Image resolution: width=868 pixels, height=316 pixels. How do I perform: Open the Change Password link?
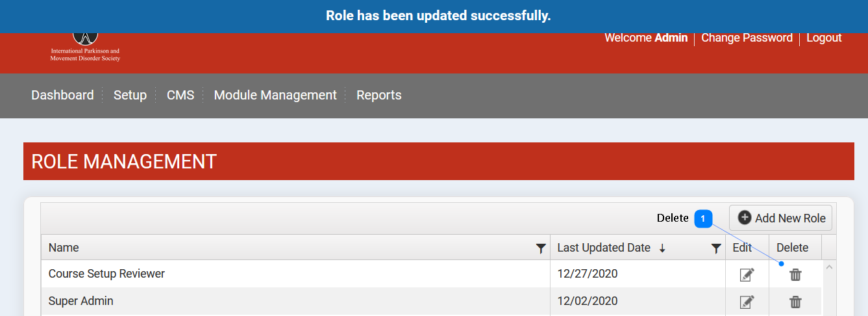[x=747, y=38]
